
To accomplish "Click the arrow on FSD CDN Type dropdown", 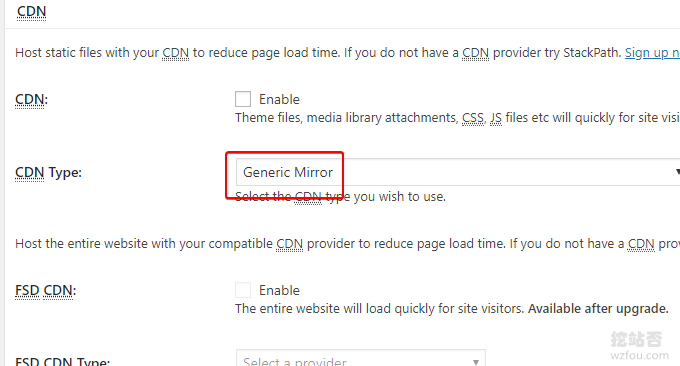I will (476, 362).
